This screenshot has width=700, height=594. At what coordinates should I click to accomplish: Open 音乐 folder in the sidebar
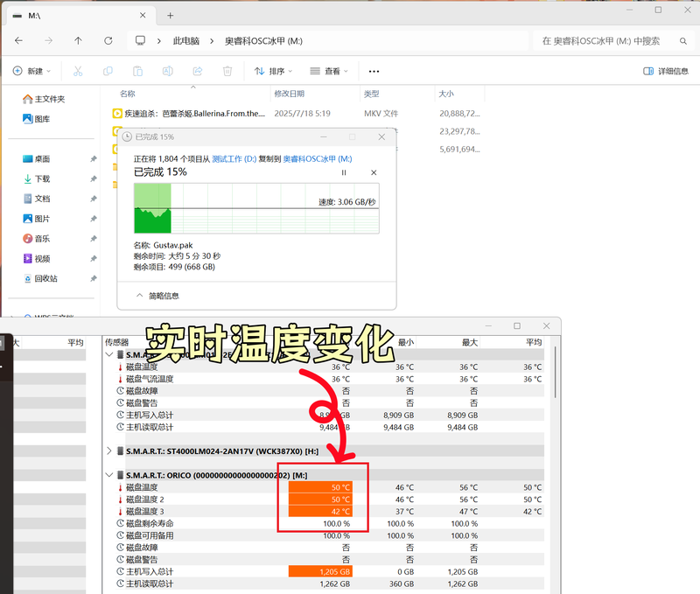tap(36, 239)
